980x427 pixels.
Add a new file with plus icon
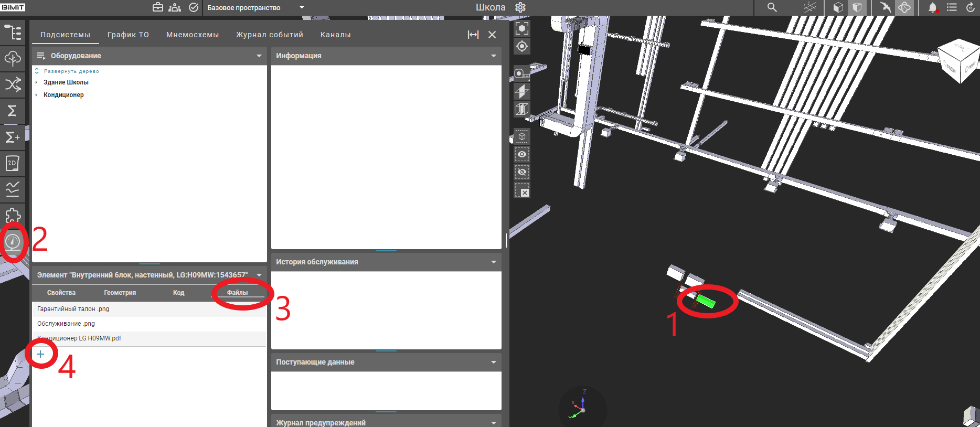tap(40, 354)
